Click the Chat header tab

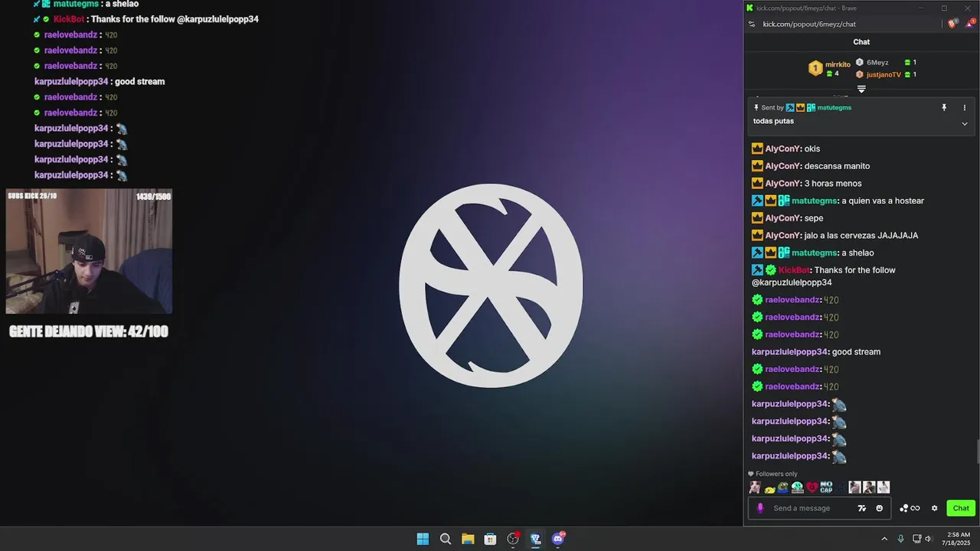point(861,42)
